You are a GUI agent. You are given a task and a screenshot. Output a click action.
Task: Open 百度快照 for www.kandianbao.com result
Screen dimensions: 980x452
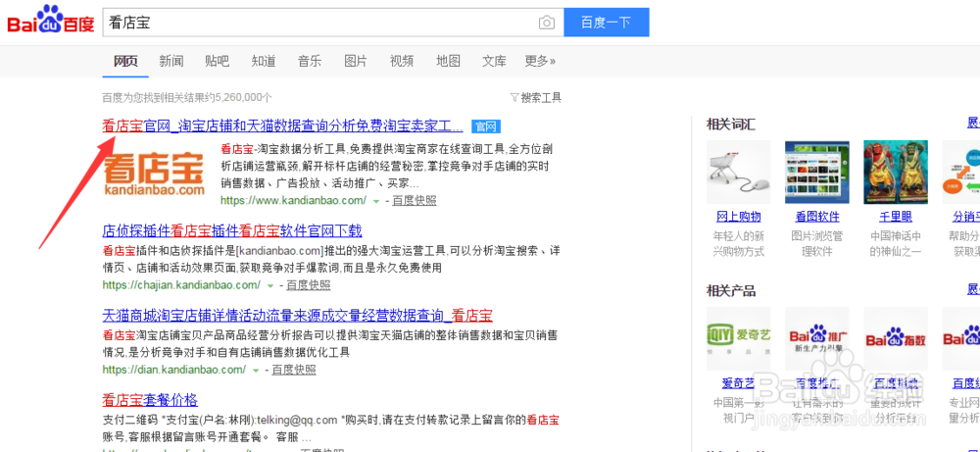(415, 201)
